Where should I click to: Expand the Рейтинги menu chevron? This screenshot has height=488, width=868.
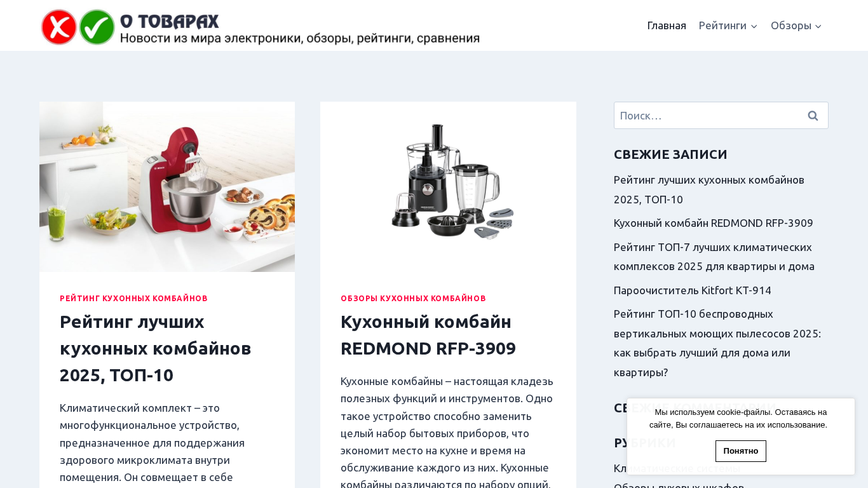coord(754,26)
